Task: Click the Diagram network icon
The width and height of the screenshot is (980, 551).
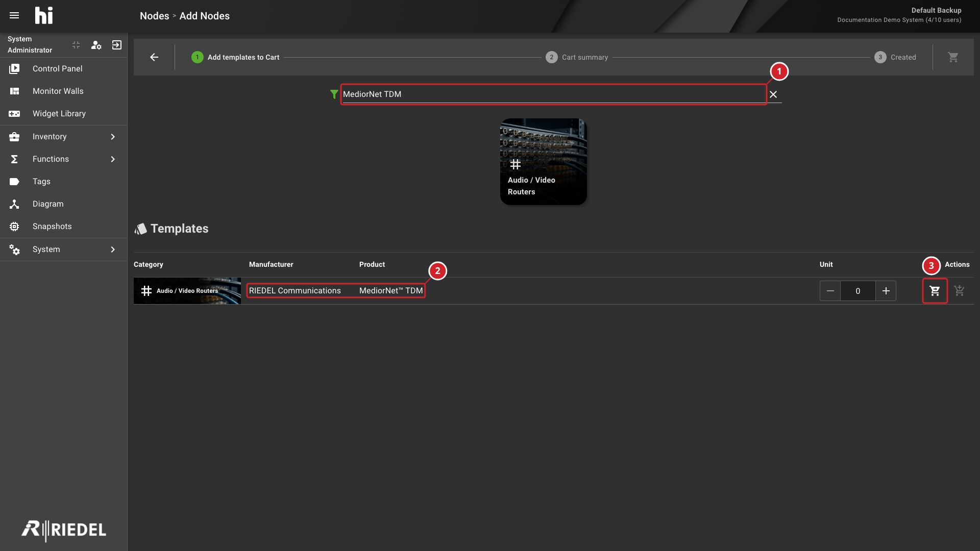Action: click(x=14, y=204)
